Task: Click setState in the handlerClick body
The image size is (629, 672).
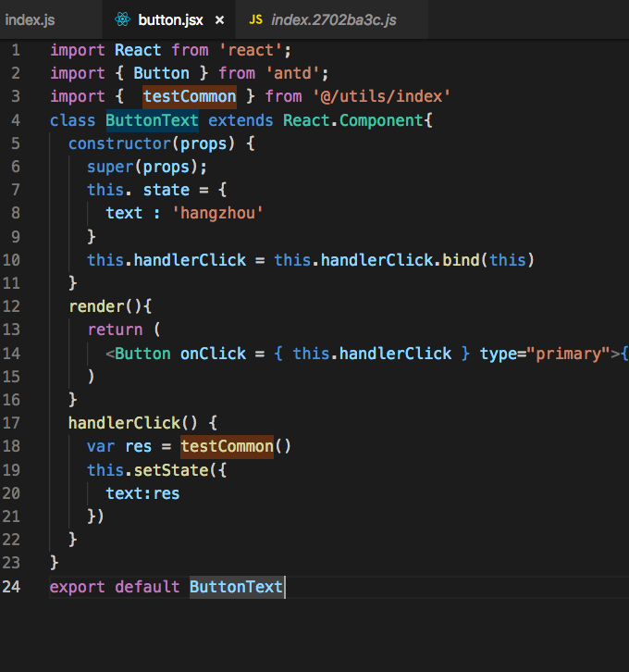Action: (x=170, y=470)
